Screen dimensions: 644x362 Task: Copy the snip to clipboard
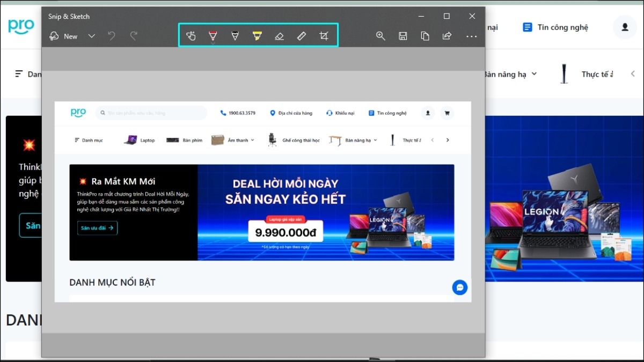click(x=425, y=36)
